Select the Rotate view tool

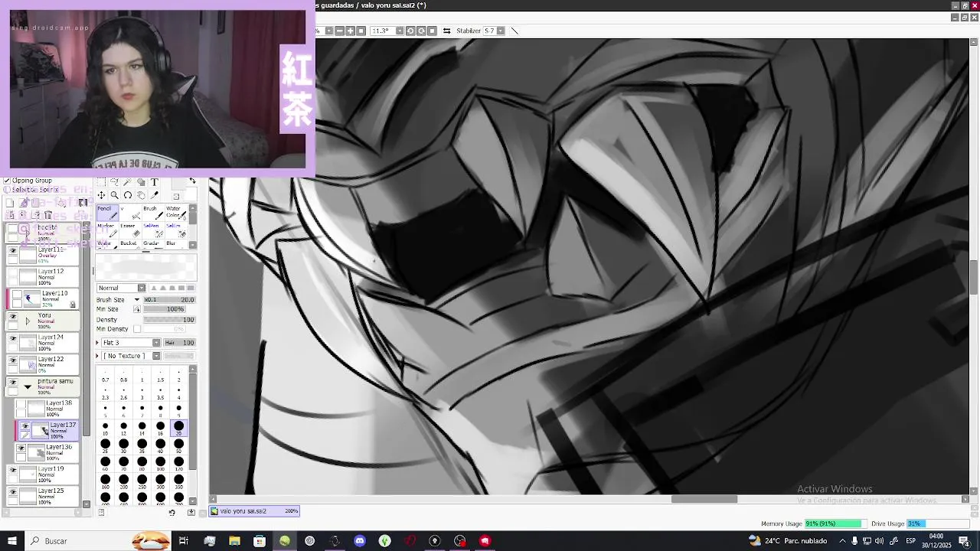pos(128,195)
